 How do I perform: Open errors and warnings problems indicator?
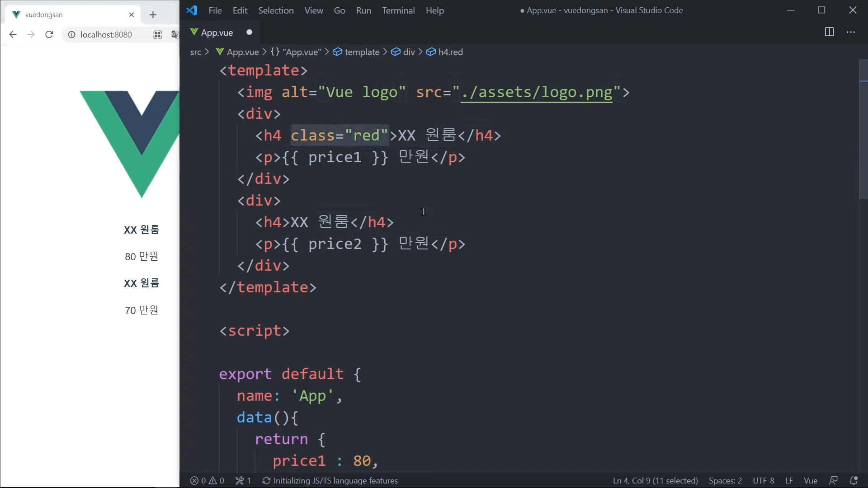coord(207,480)
